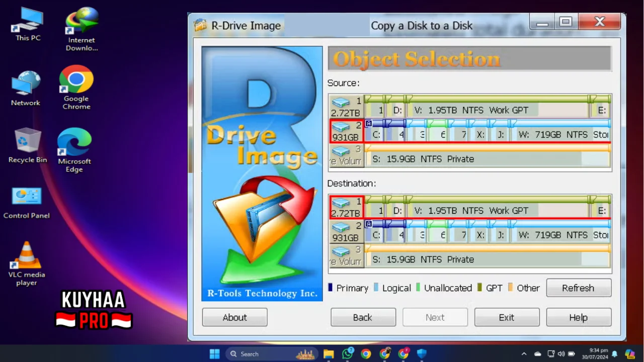
Task: Select Source partition 6 on disk 2
Action: 437,131
